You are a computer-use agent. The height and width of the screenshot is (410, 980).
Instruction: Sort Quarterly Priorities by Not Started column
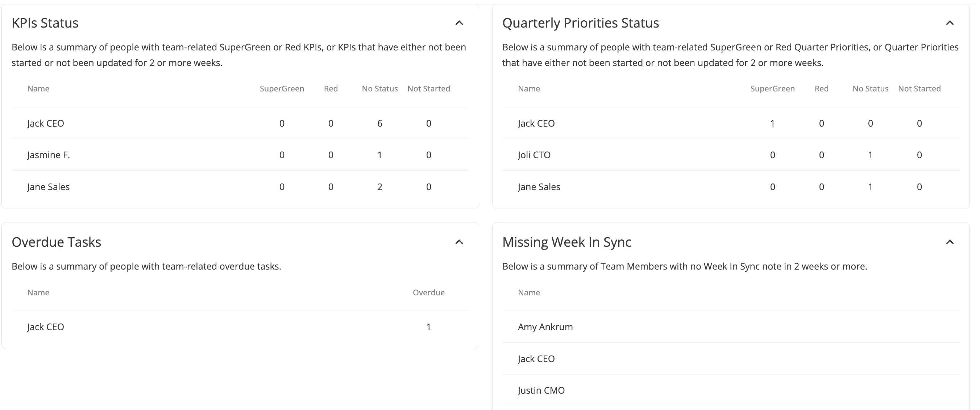(919, 89)
